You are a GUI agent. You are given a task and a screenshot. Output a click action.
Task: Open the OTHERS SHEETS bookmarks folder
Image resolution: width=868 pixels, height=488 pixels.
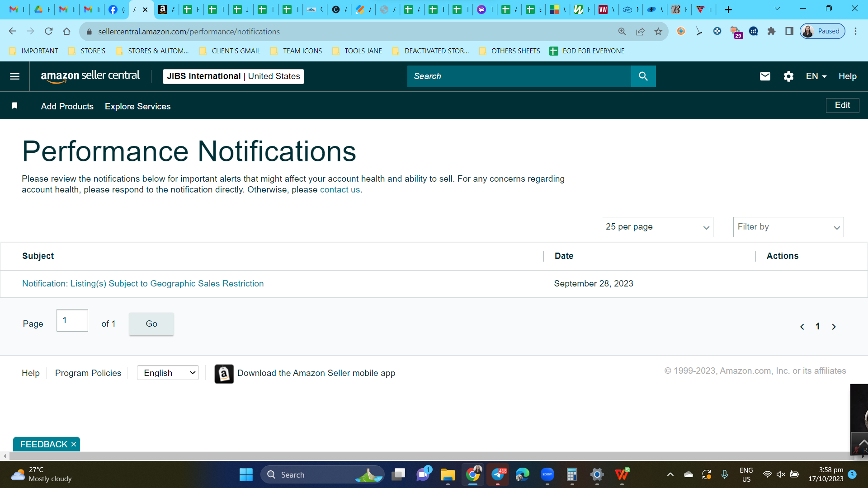(509, 51)
